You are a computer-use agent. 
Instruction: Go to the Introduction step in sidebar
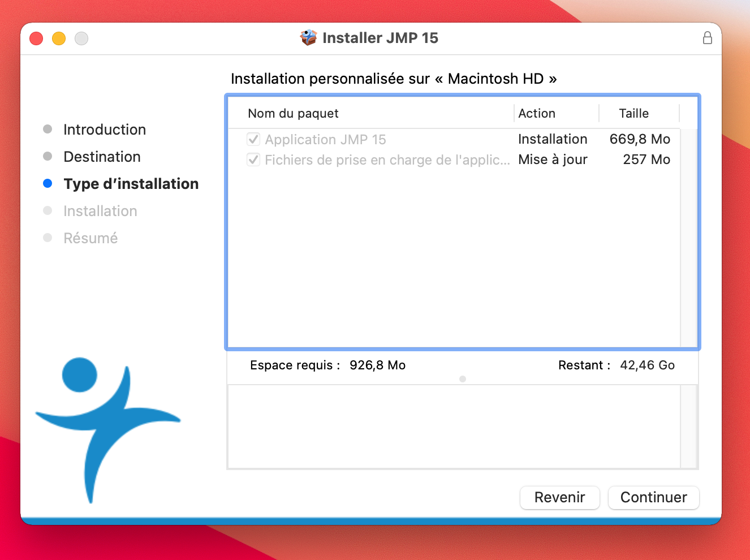pyautogui.click(x=105, y=130)
